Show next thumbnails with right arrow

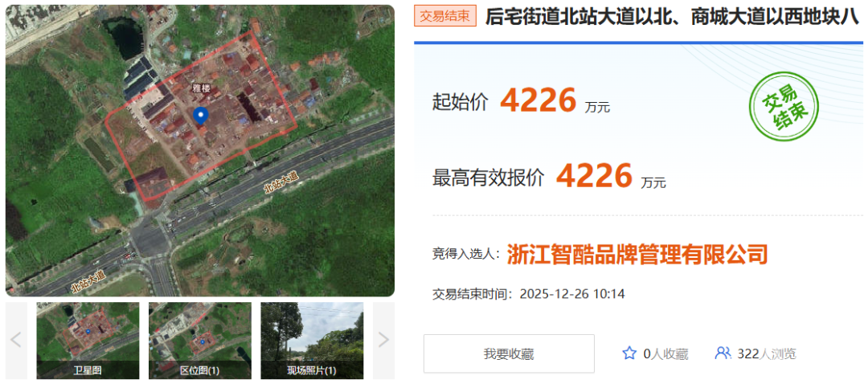pyautogui.click(x=383, y=340)
